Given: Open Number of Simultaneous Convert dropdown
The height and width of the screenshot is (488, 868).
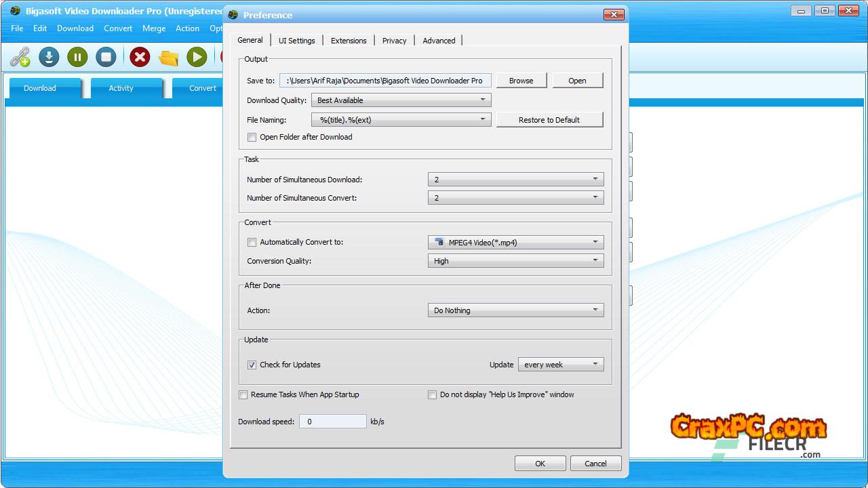Looking at the screenshot, I should click(515, 198).
